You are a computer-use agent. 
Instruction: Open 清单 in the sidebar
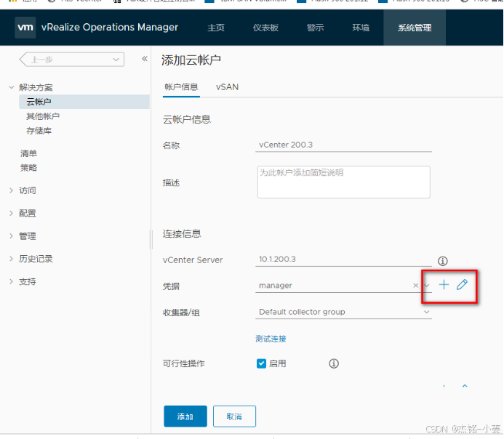tap(28, 153)
